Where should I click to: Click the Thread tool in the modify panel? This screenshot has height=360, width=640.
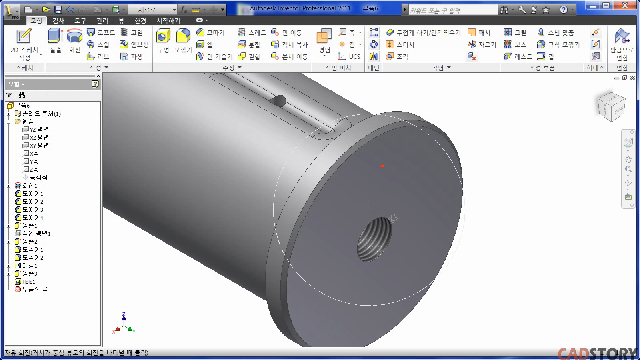click(x=252, y=32)
